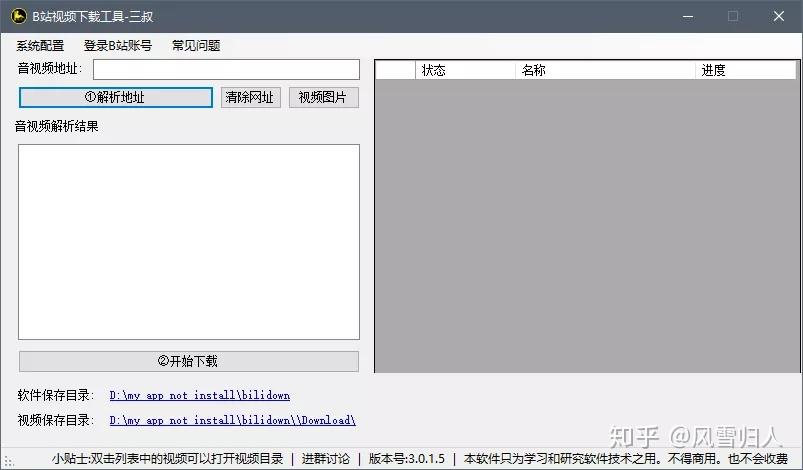803x470 pixels.
Task: Click the 清除网址 button
Action: [250, 97]
